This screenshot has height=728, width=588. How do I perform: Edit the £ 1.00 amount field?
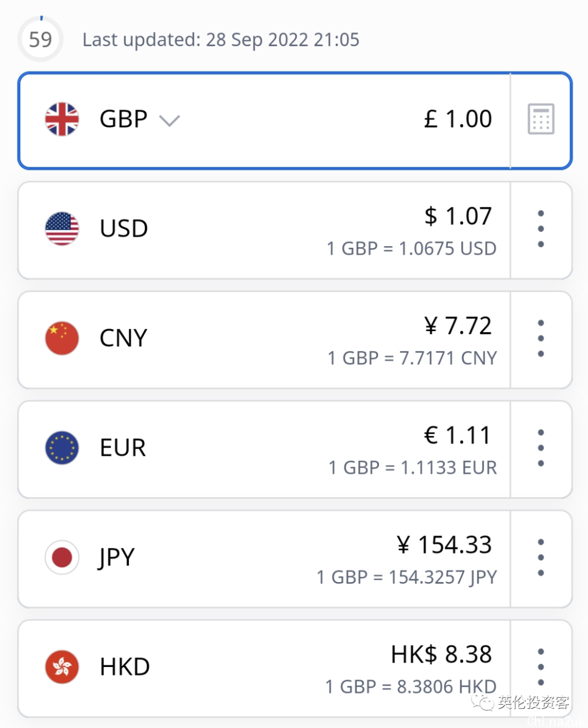pos(458,119)
